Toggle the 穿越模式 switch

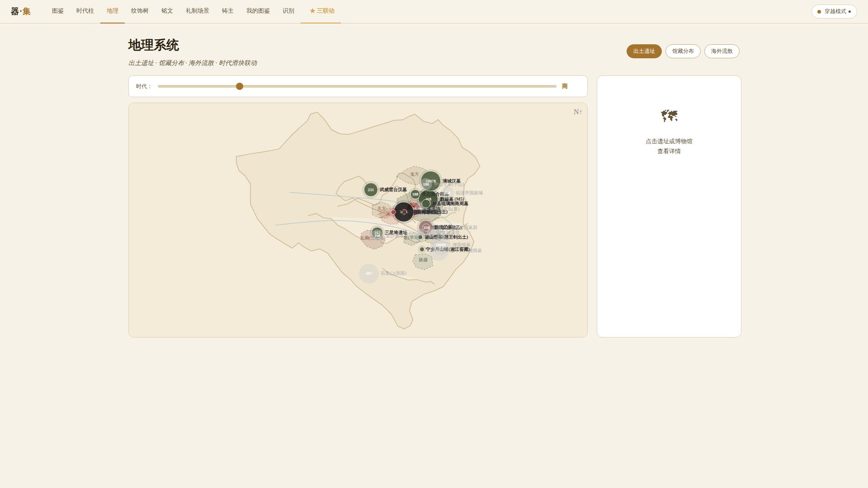click(x=834, y=11)
